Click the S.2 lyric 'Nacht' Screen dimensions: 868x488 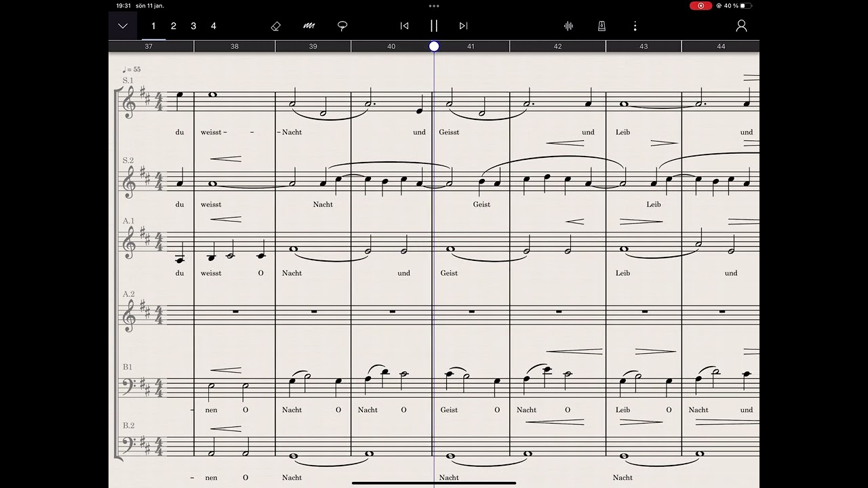pos(323,204)
